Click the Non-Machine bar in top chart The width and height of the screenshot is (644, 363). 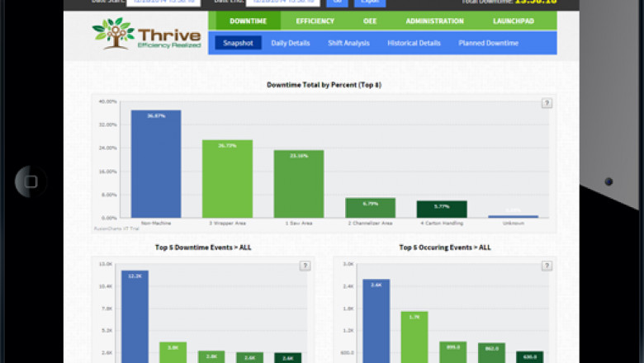pyautogui.click(x=156, y=163)
